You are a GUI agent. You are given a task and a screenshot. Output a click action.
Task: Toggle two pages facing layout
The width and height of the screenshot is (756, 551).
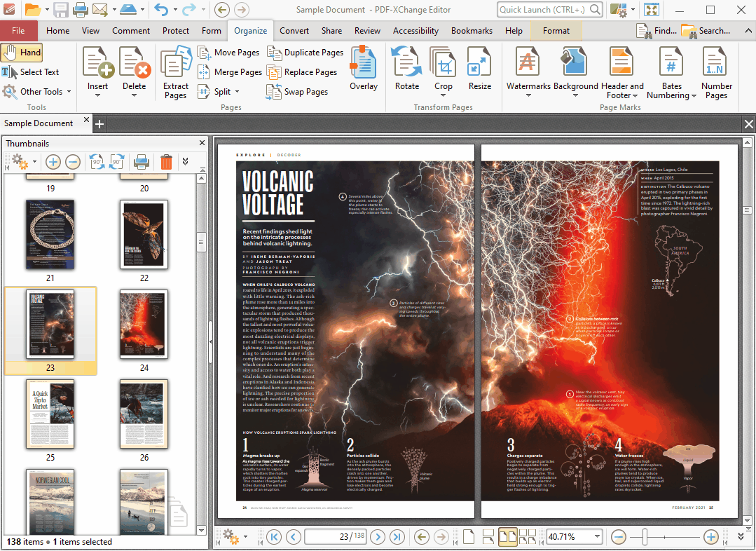click(x=508, y=537)
